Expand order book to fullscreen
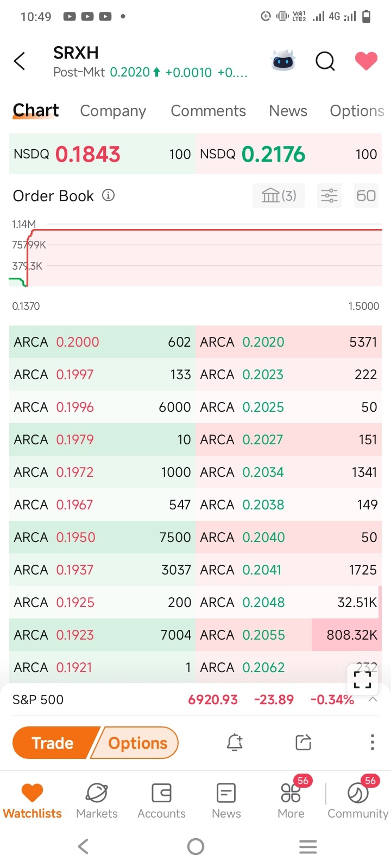This screenshot has width=391, height=868. 362,680
